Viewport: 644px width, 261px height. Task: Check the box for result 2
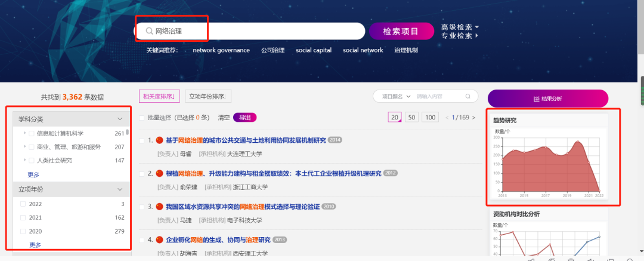click(x=142, y=173)
